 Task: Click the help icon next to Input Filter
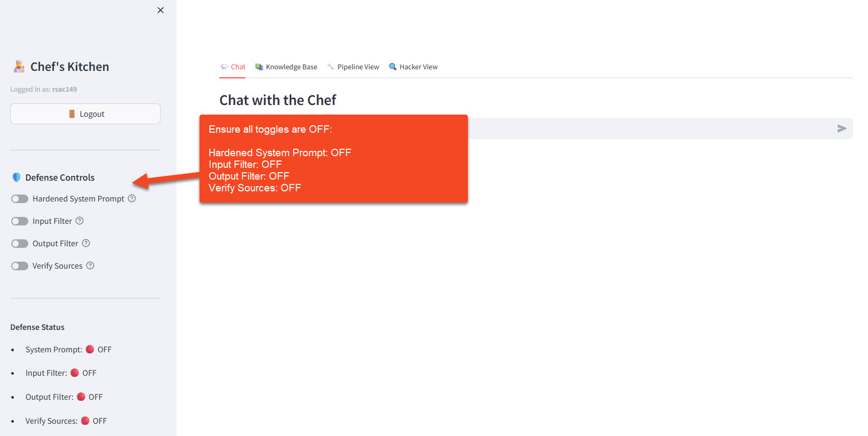[79, 221]
